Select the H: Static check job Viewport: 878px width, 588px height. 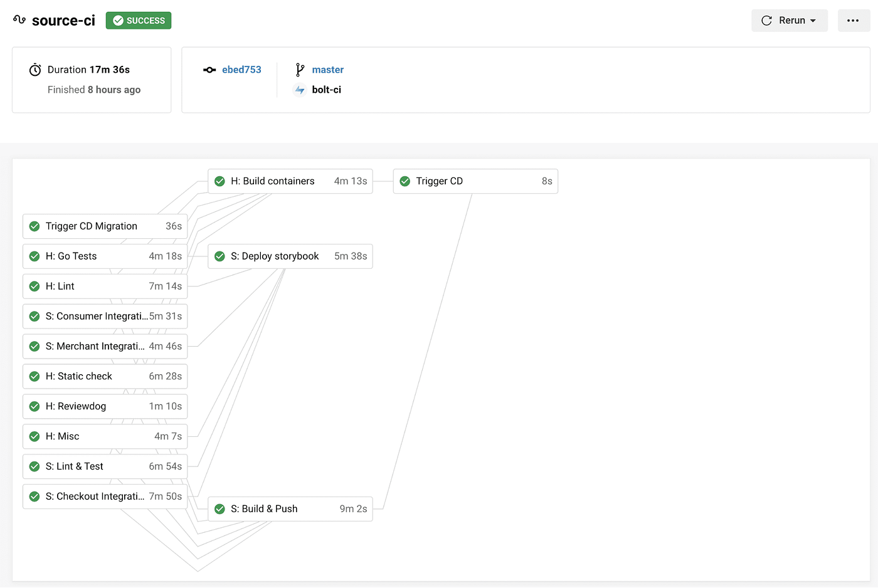(105, 377)
